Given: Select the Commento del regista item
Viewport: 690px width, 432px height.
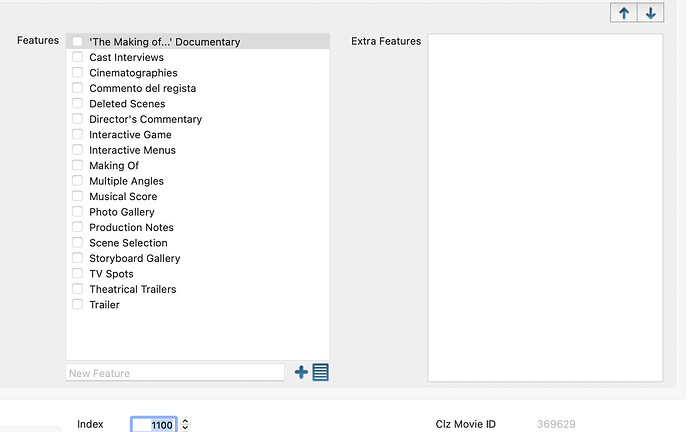Looking at the screenshot, I should pos(142,88).
